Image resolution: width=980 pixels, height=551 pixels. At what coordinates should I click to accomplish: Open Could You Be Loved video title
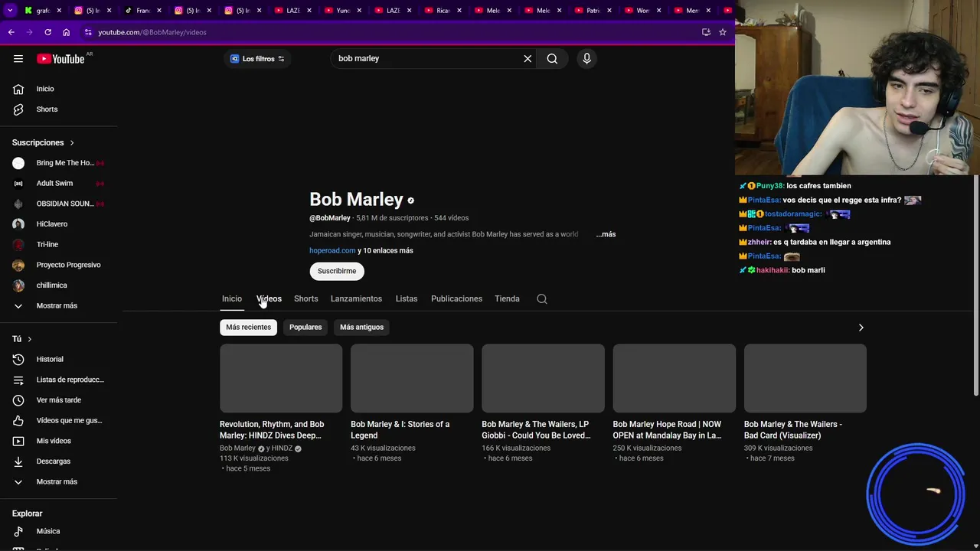pyautogui.click(x=536, y=430)
